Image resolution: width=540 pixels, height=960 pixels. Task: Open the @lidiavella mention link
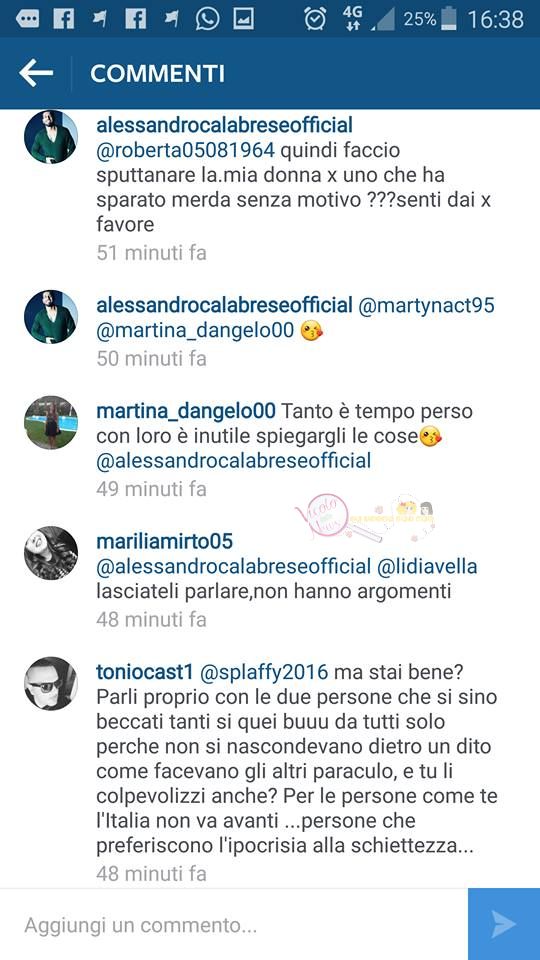click(x=427, y=567)
